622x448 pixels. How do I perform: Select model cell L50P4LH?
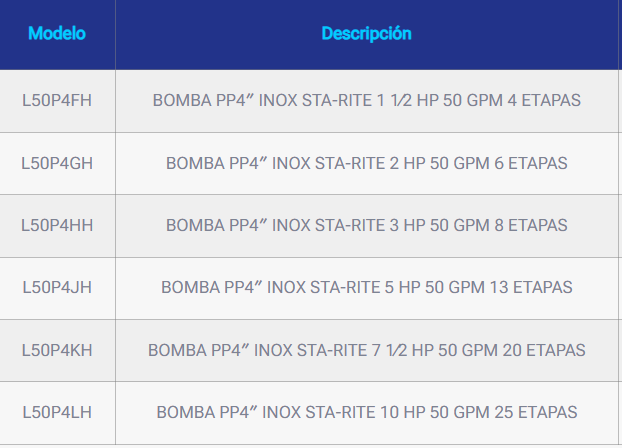pyautogui.click(x=57, y=412)
